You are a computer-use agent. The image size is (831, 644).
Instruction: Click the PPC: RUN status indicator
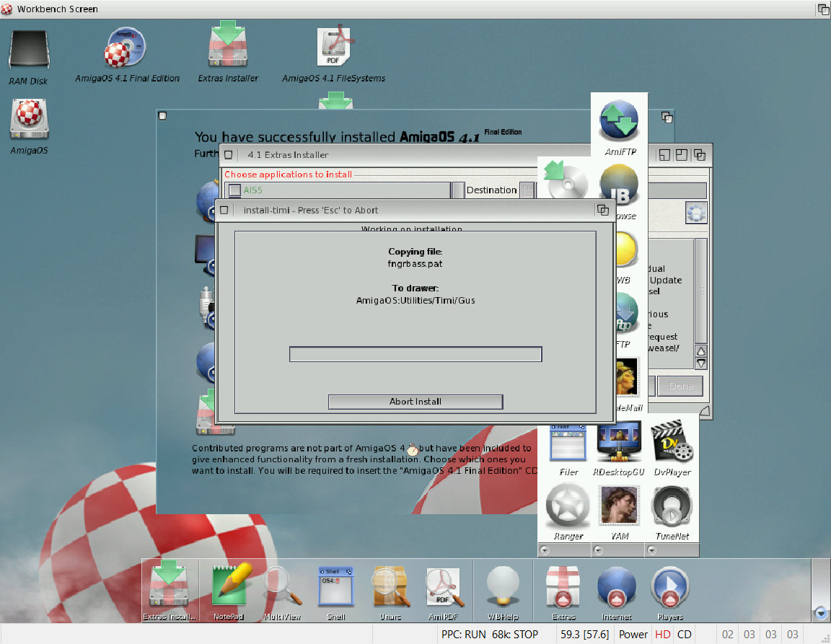pos(463,635)
